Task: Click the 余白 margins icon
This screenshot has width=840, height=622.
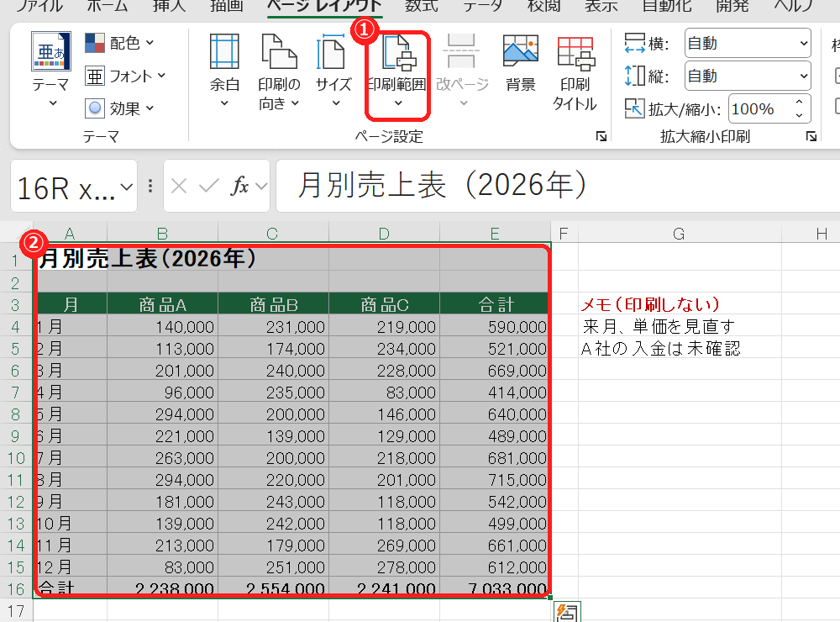Action: 224,51
